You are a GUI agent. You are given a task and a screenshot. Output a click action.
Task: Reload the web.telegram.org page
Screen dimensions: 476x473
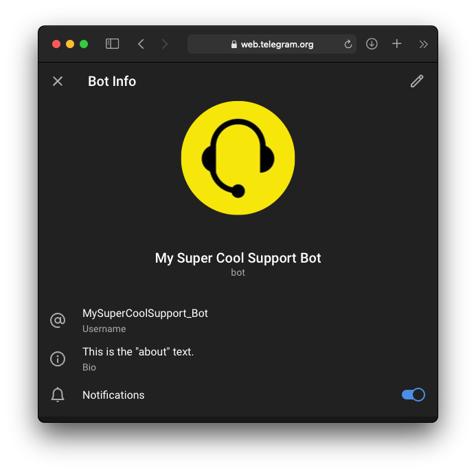click(348, 45)
